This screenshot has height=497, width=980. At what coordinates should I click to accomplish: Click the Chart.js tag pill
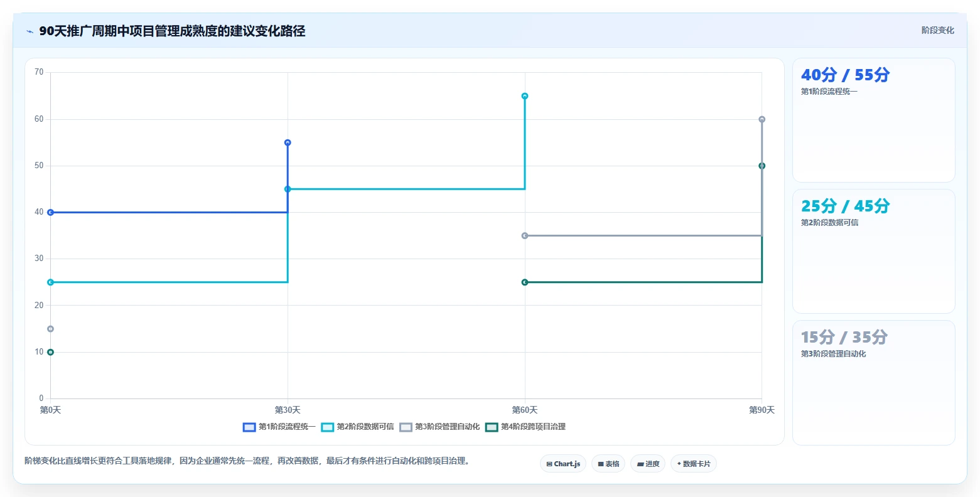563,464
